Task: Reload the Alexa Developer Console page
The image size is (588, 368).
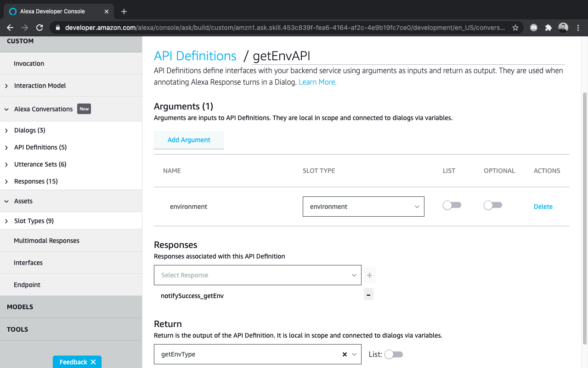Action: pos(40,28)
